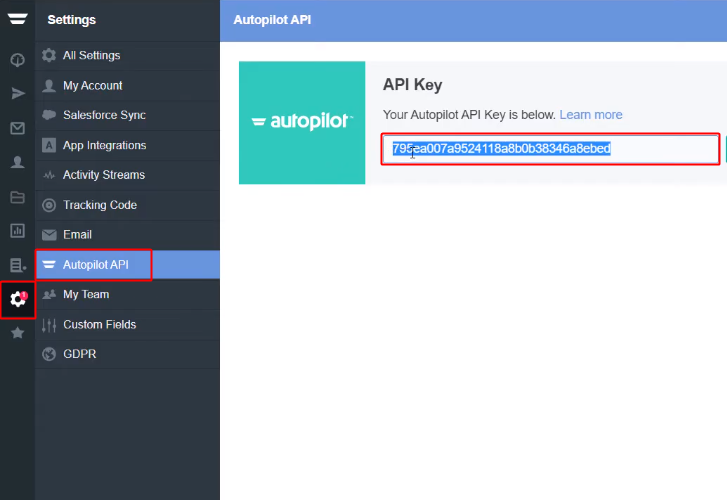
Task: Open Activity Streams settings
Action: coord(128,175)
